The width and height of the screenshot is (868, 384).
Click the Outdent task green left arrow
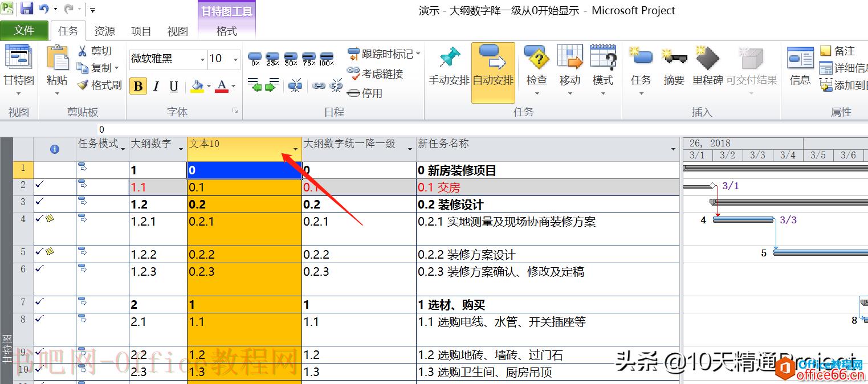[255, 85]
